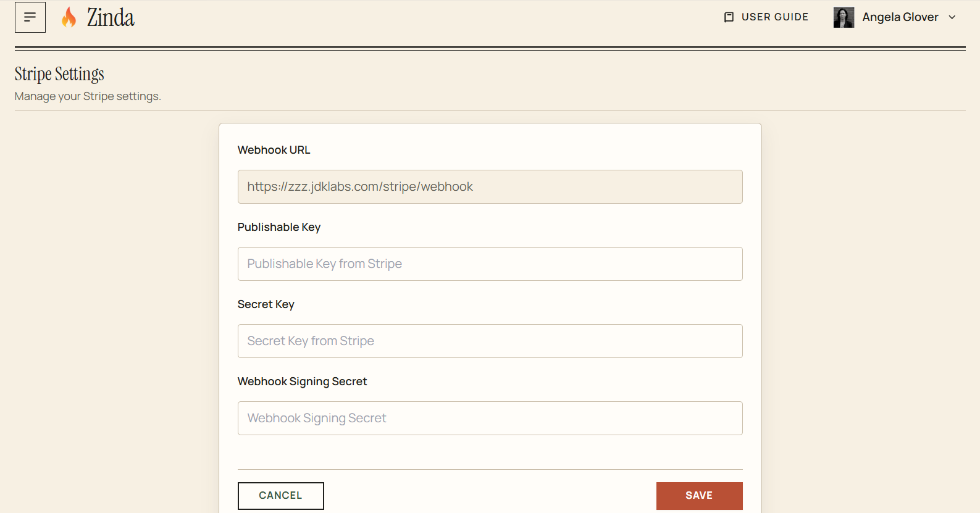Save the Stripe settings
This screenshot has width=980, height=513.
click(x=700, y=496)
